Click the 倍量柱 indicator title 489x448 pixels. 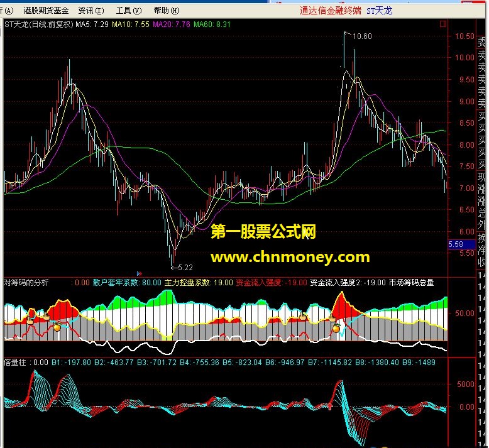[15, 363]
